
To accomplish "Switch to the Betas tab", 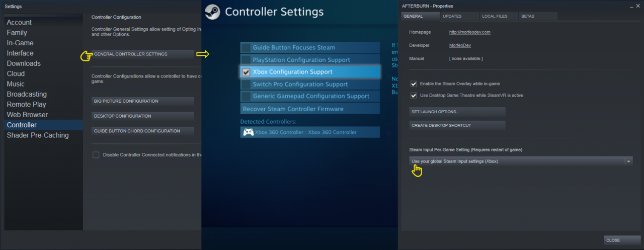I will pyautogui.click(x=528, y=16).
